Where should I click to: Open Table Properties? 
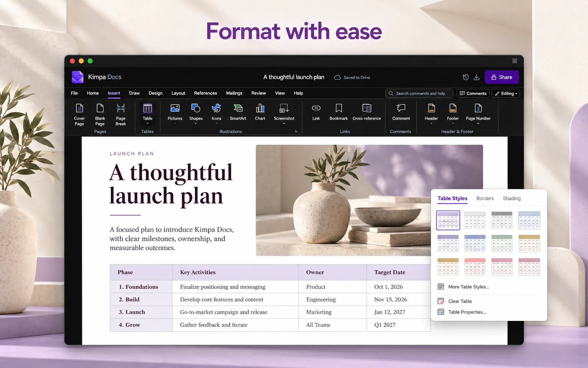tap(462, 312)
